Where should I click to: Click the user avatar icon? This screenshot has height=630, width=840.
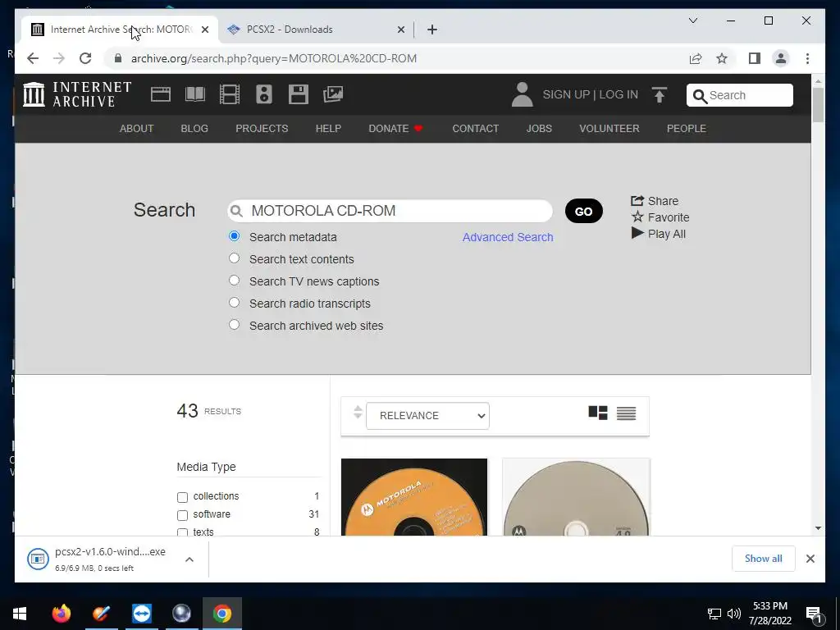[522, 94]
